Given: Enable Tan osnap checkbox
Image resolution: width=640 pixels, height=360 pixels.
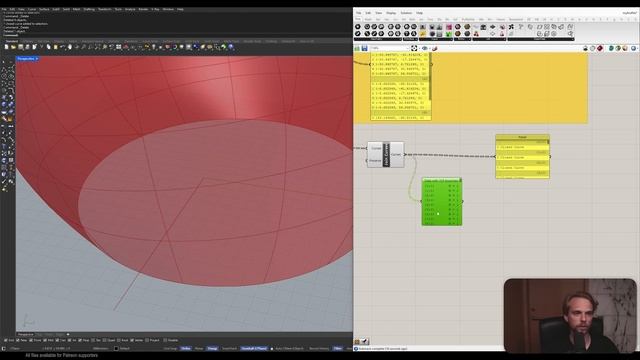Looking at the screenshot, I should tap(93, 340).
